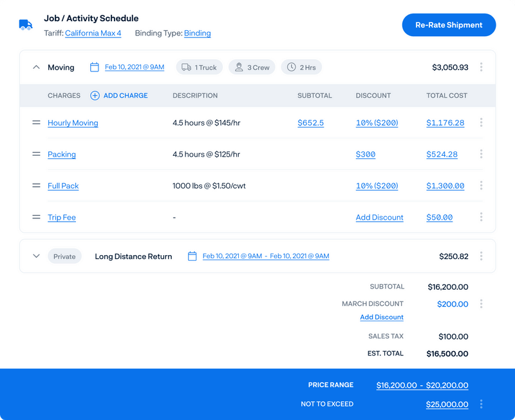Open the California Max 4 tariff selector

(x=93, y=33)
